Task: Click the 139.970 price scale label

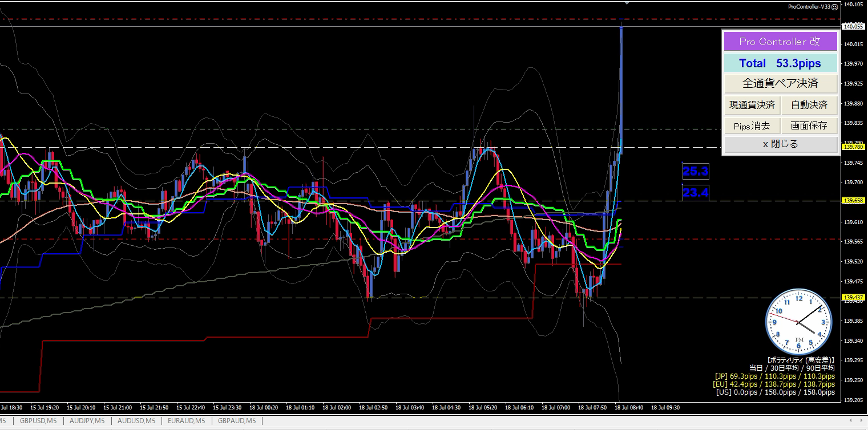Action: pyautogui.click(x=853, y=64)
